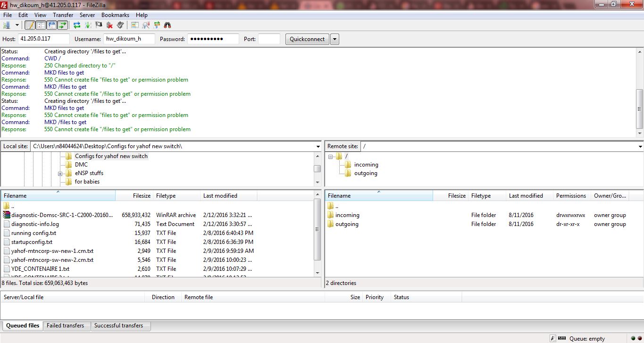The height and width of the screenshot is (343, 644).
Task: Click the magnifying glass toolbar icon
Action: point(146,25)
